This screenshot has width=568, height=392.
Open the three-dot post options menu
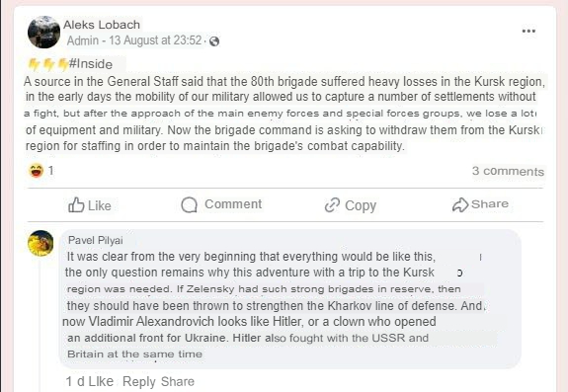[x=528, y=31]
